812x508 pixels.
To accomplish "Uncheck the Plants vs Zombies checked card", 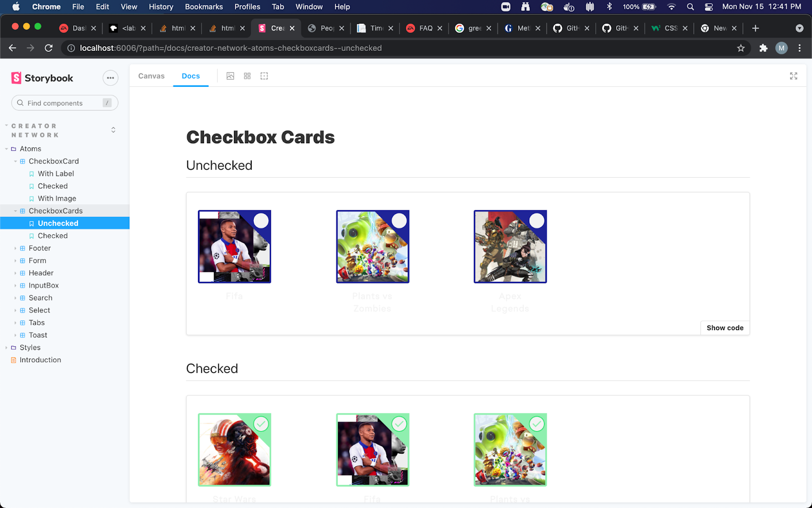I will pyautogui.click(x=537, y=424).
